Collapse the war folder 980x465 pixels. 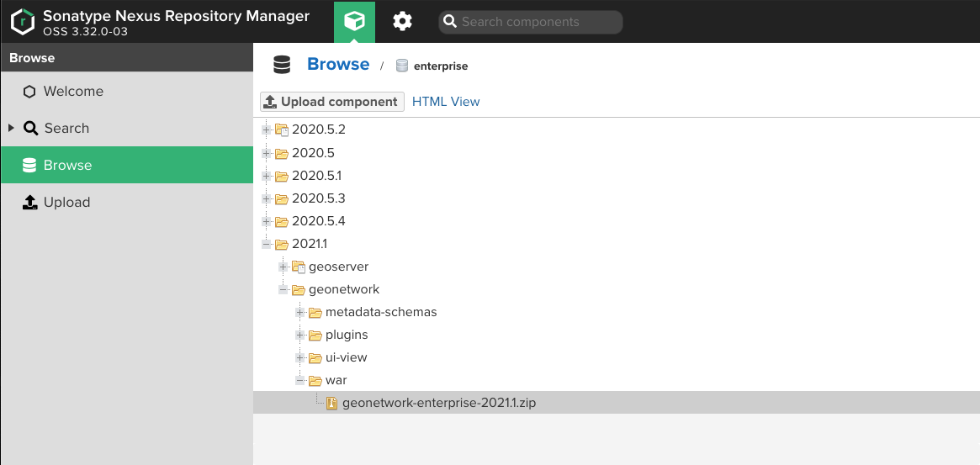(x=300, y=380)
